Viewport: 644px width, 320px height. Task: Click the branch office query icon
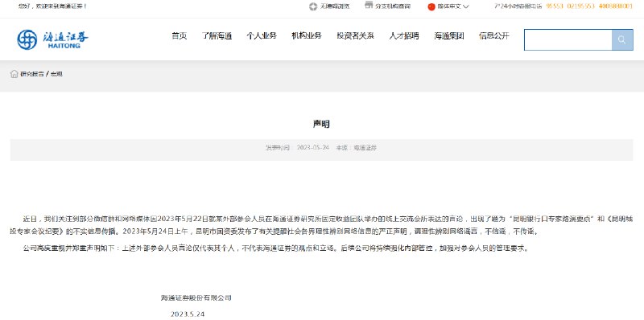tap(369, 6)
